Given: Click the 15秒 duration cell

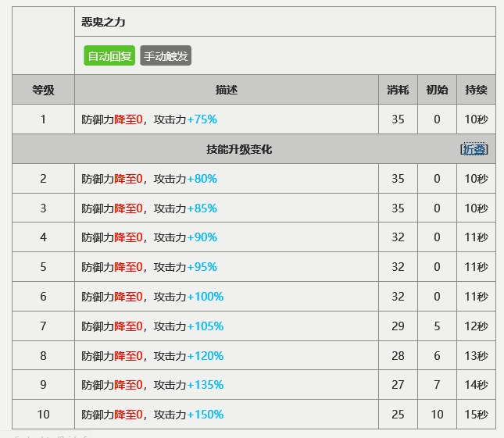Looking at the screenshot, I should [476, 415].
